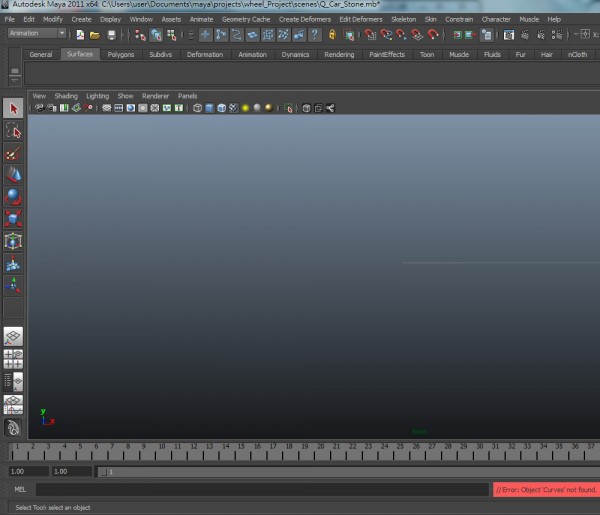Toggle Wireframe on Shaded display
Image resolution: width=600 pixels, height=515 pixels.
coord(221,108)
